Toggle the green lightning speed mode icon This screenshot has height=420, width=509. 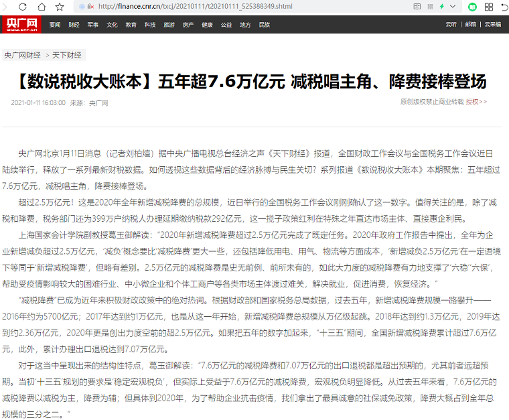[x=442, y=7]
